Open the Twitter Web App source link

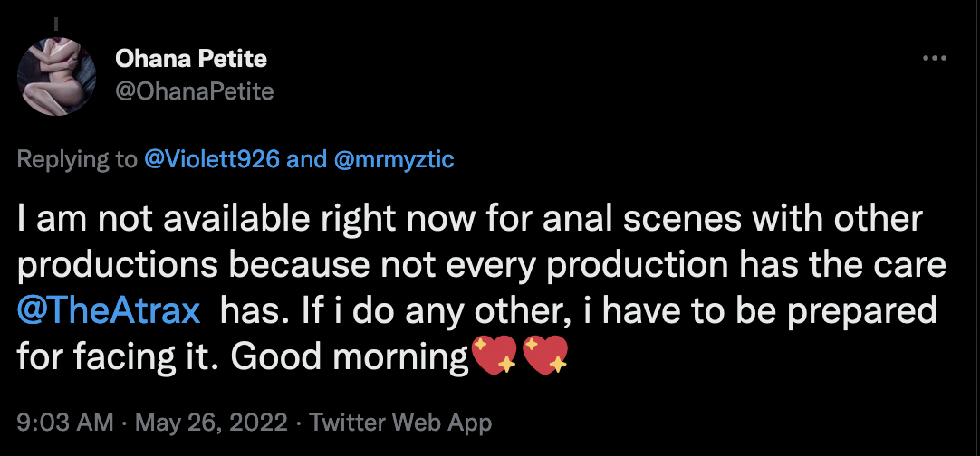coord(400,422)
